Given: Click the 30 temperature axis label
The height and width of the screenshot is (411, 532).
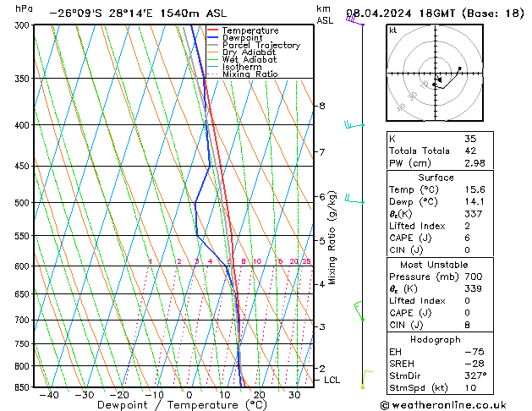Looking at the screenshot, I should (294, 395).
